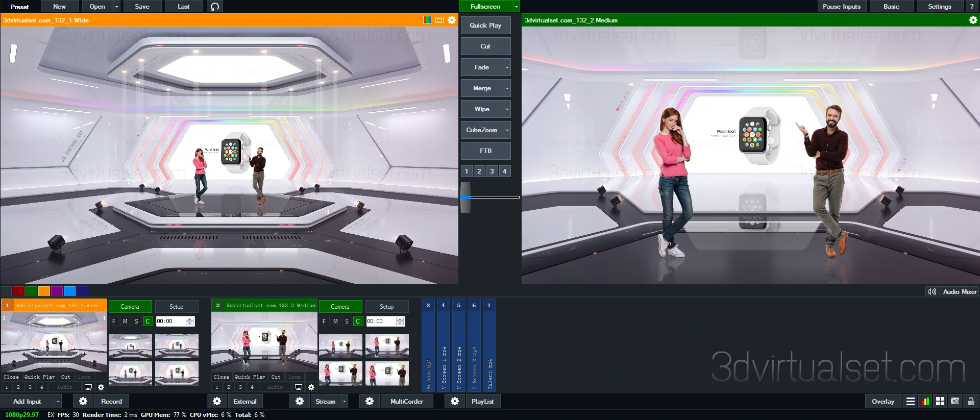The image size is (980, 420).
Task: Expand the Fullscreen dropdown arrow
Action: click(x=517, y=7)
